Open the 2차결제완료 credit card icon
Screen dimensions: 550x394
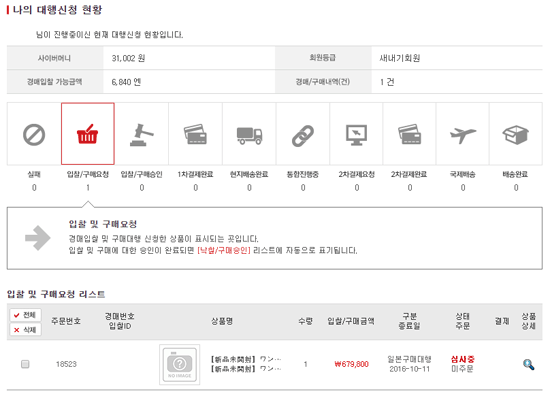pyautogui.click(x=409, y=134)
